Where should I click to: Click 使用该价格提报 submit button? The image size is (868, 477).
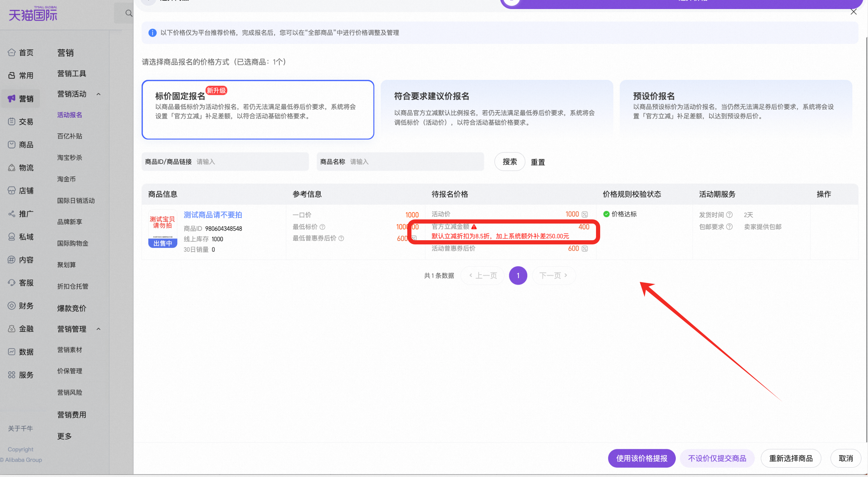click(642, 458)
